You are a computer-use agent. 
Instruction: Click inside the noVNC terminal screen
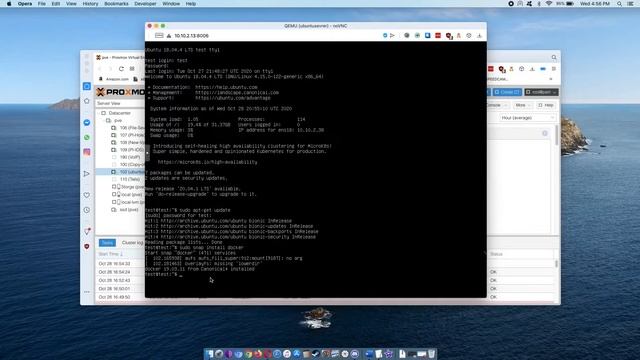tap(316, 169)
